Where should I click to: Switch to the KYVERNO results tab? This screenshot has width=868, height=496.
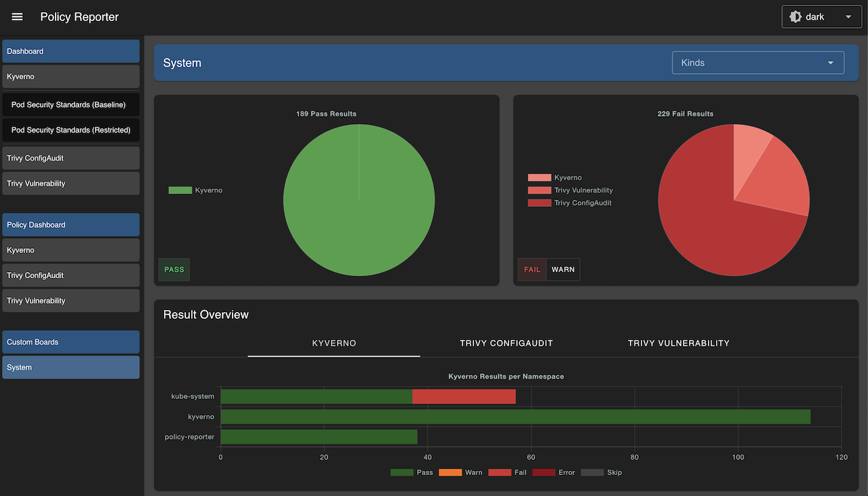pos(334,343)
